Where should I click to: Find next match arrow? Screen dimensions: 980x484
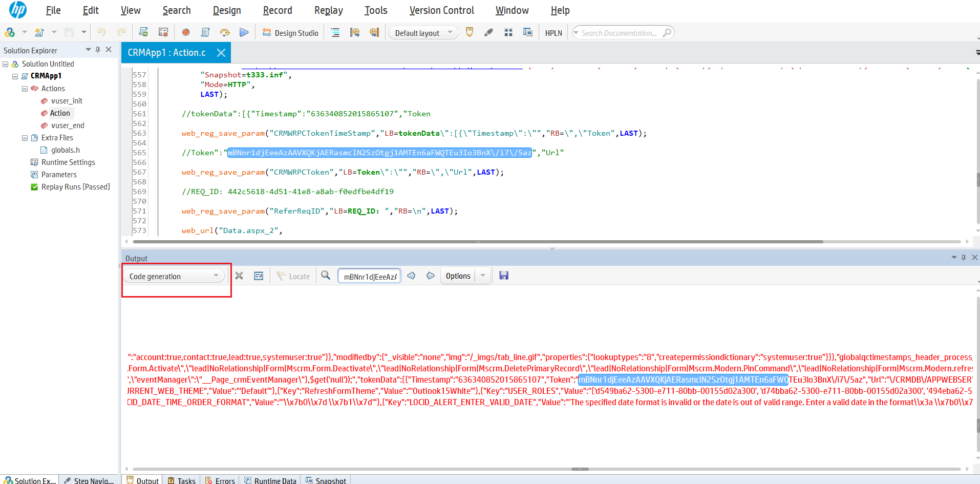(x=431, y=276)
